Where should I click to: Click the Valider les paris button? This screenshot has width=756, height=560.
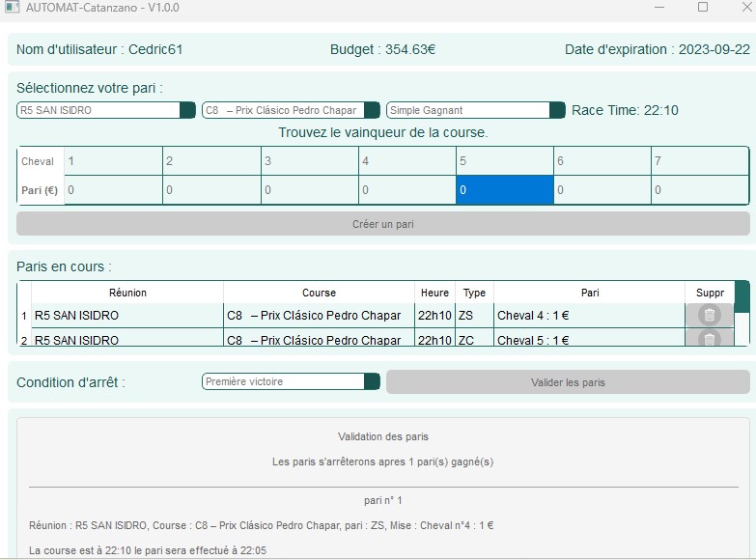pyautogui.click(x=568, y=382)
